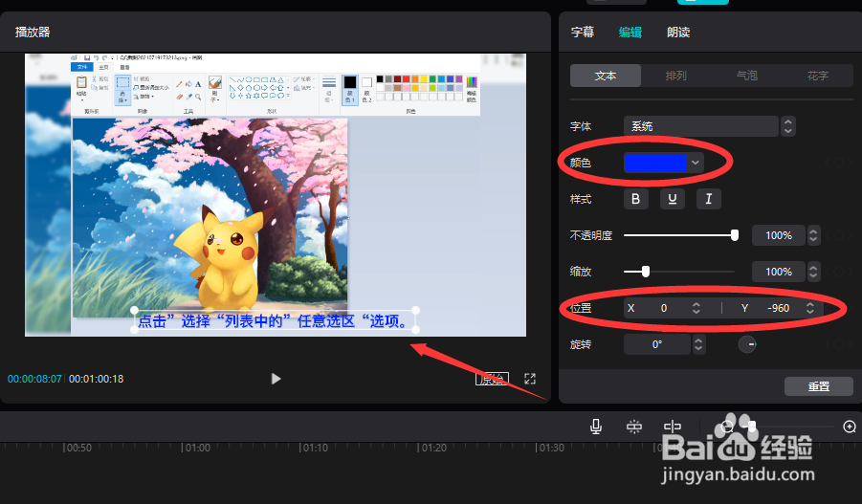Select the 排列 sub-tab
The height and width of the screenshot is (504, 862).
coord(676,76)
